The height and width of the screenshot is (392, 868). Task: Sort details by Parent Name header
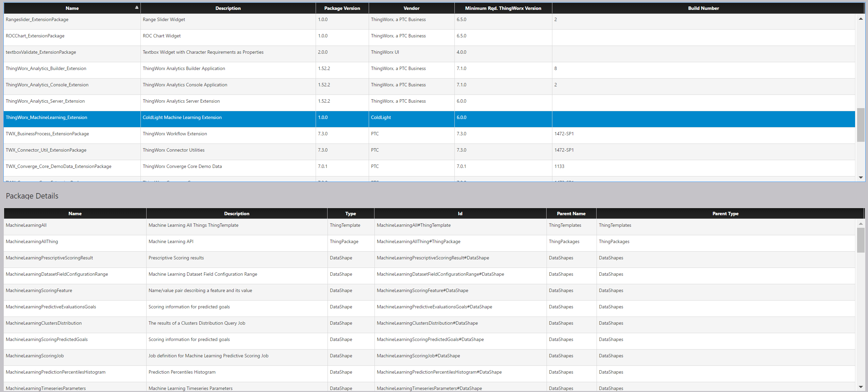coord(571,214)
